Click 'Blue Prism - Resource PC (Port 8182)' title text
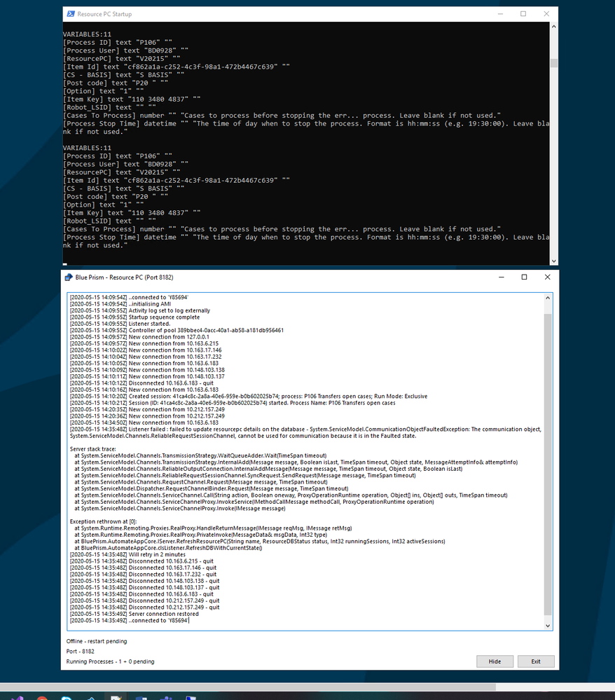Screen dimensions: 615x700 [x=124, y=277]
